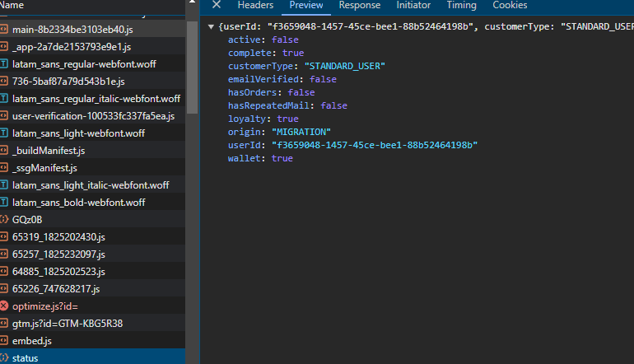The height and width of the screenshot is (364, 634).
Task: Click the script icon for _buildManifest.js
Action: click(4, 150)
